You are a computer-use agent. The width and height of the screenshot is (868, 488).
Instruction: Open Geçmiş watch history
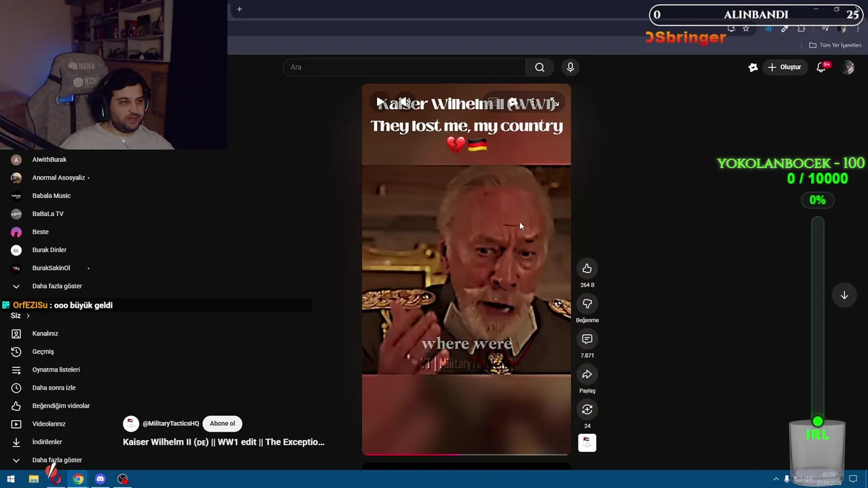(43, 352)
